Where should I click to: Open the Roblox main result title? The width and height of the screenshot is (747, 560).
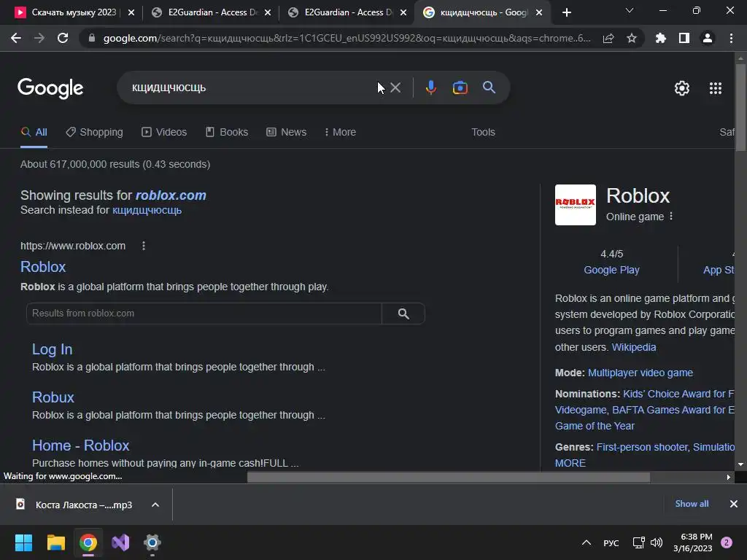(x=43, y=267)
